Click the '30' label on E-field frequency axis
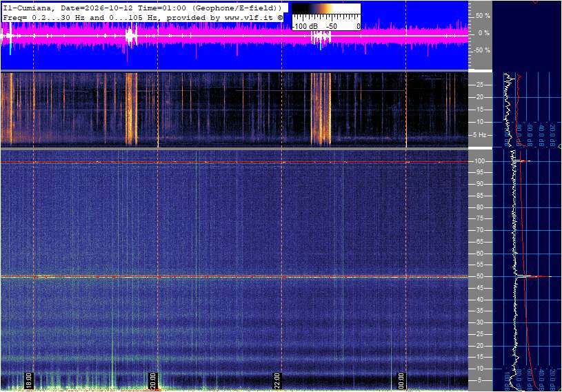Image resolution: width=562 pixels, height=392 pixels. tap(479, 322)
